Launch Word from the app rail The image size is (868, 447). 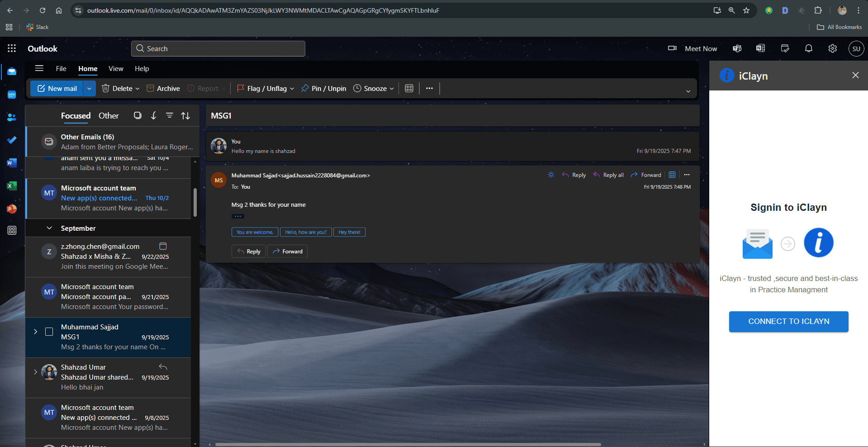12,163
